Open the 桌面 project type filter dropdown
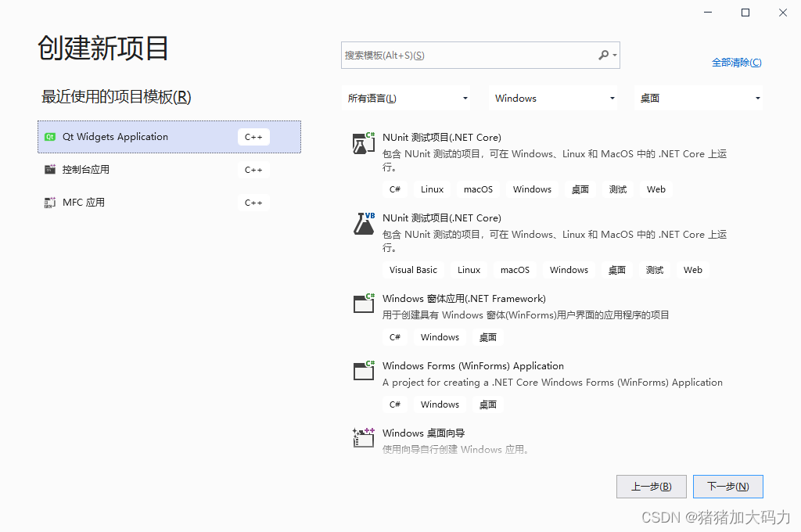801x532 pixels. click(699, 98)
